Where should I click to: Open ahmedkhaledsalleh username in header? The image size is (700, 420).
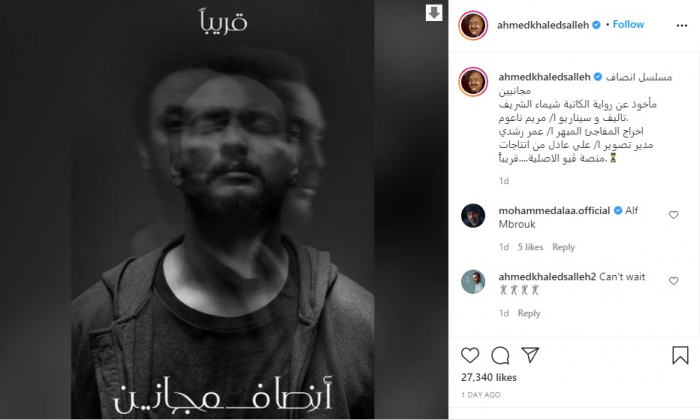(x=543, y=25)
